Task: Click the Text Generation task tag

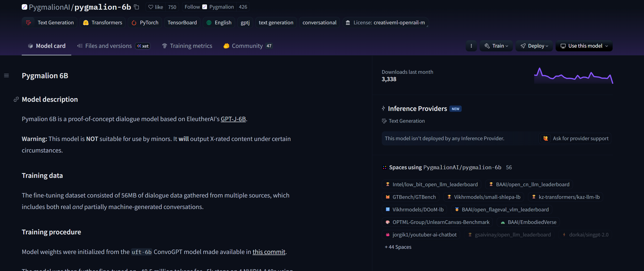Action: [x=50, y=22]
